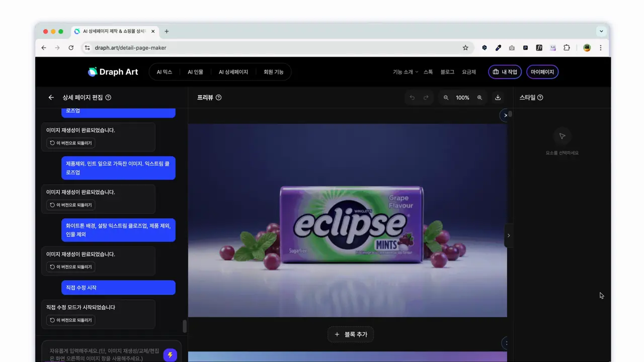
Task: Open the AI 믹스 menu item
Action: tap(164, 72)
